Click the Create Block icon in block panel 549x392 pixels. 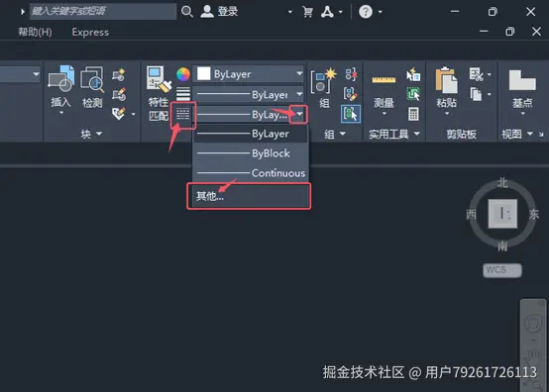[x=119, y=74]
